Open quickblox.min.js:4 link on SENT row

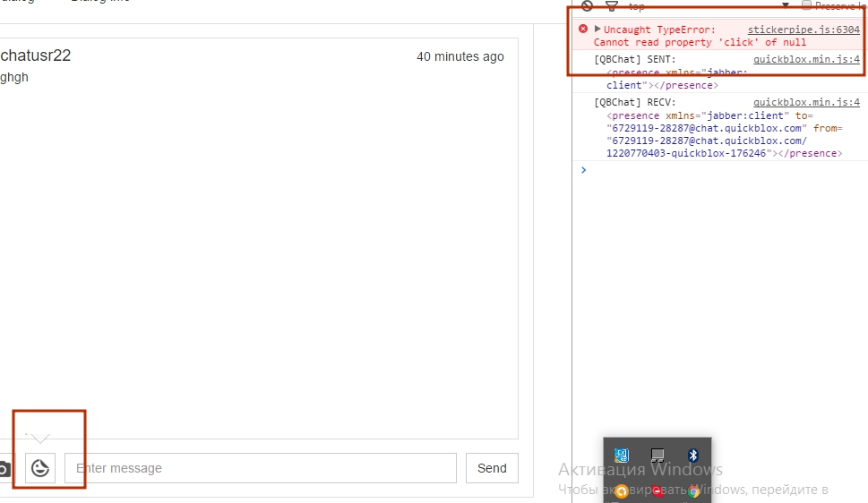coord(806,59)
